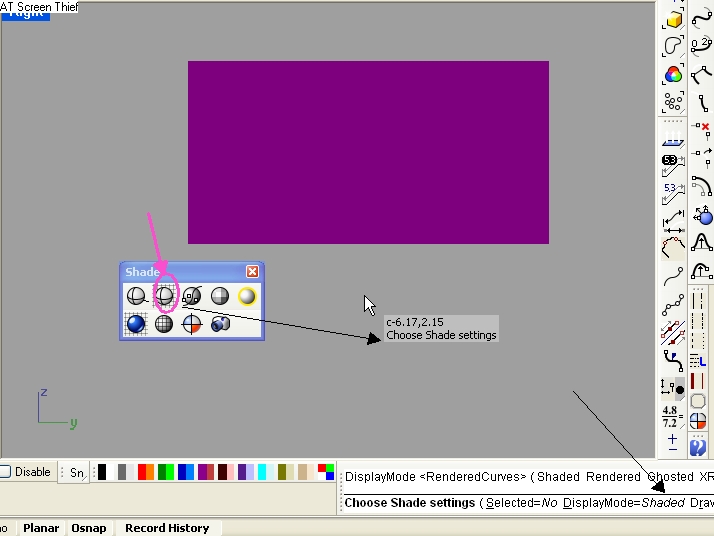This screenshot has width=714, height=536.
Task: Select the bell curve A icon
Action: coord(702,242)
